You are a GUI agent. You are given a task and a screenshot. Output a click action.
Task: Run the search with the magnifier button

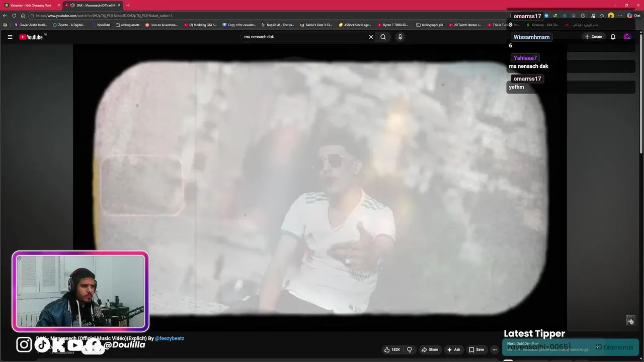pyautogui.click(x=383, y=37)
